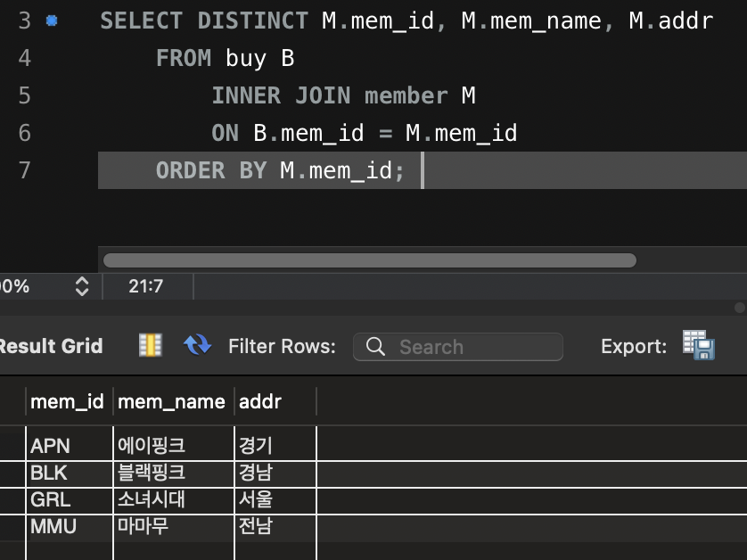This screenshot has width=747, height=560.
Task: Open the zoom percentage stepper
Action: point(82,286)
